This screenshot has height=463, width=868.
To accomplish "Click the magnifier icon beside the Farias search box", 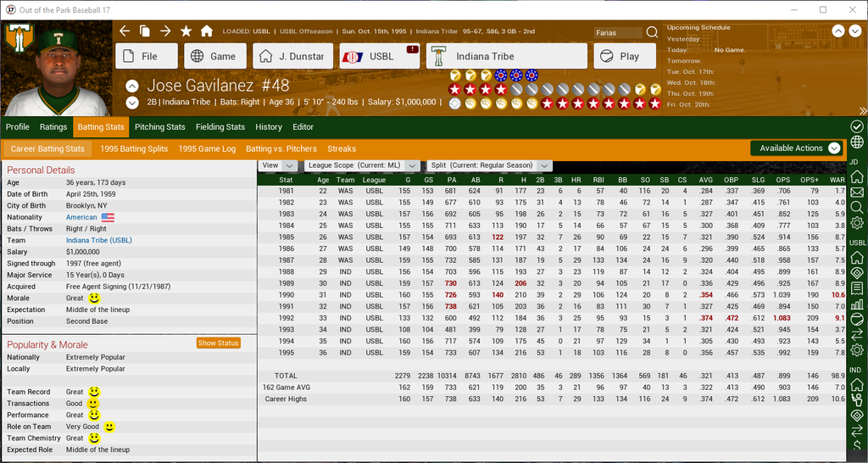I will point(652,33).
